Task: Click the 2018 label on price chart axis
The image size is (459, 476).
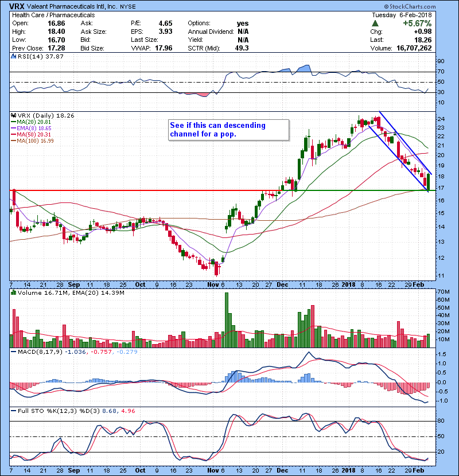Action: pos(348,285)
